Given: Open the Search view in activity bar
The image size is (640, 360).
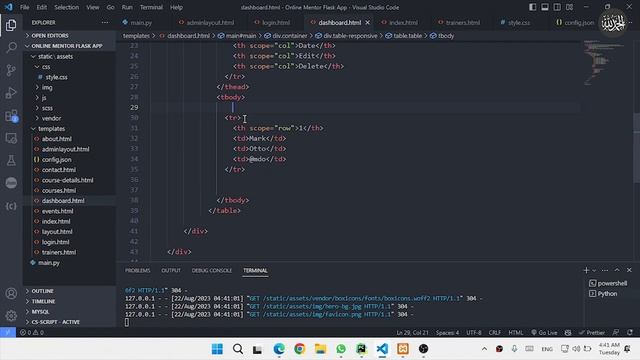Looking at the screenshot, I should point(11,48).
